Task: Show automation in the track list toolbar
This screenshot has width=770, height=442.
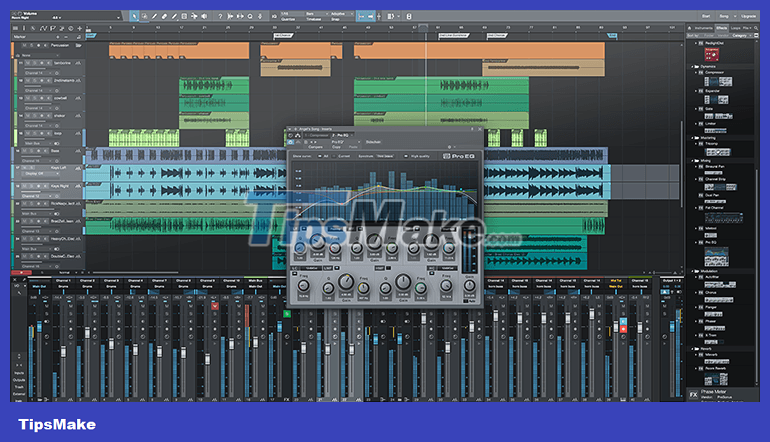Action: [44, 28]
